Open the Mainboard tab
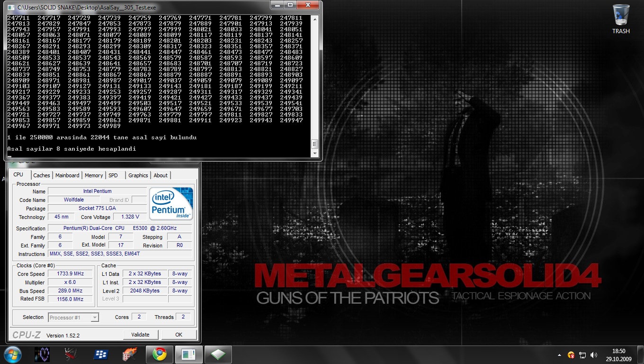Screen dimensions: 644x364 pos(67,175)
